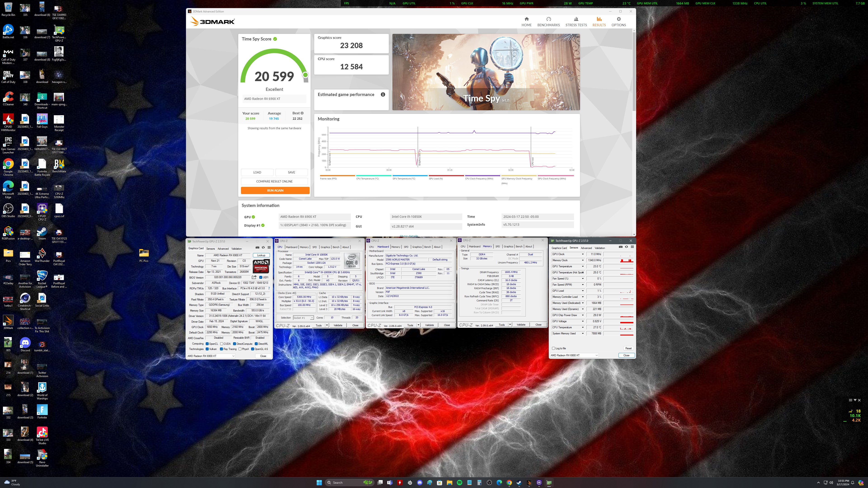
Task: Switch to Advanced tab in left GPU-Z window
Action: point(223,249)
